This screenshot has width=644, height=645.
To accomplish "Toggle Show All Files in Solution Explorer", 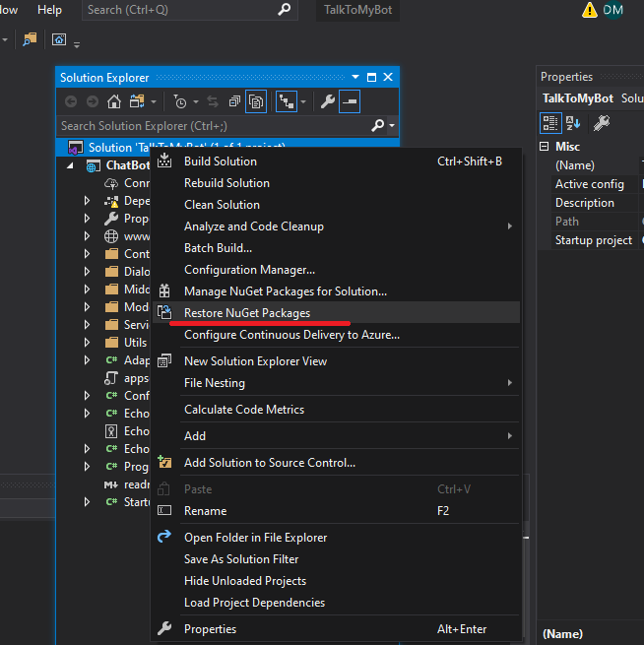I will (x=256, y=101).
